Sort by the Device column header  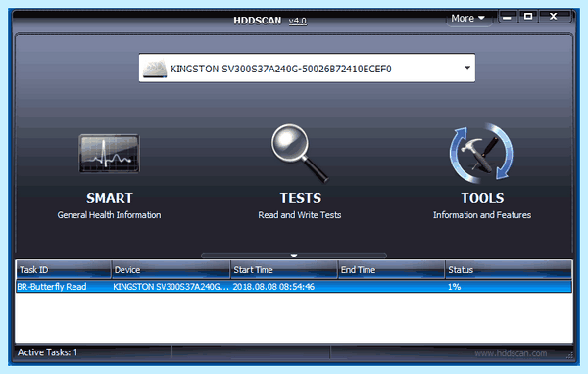(171, 270)
